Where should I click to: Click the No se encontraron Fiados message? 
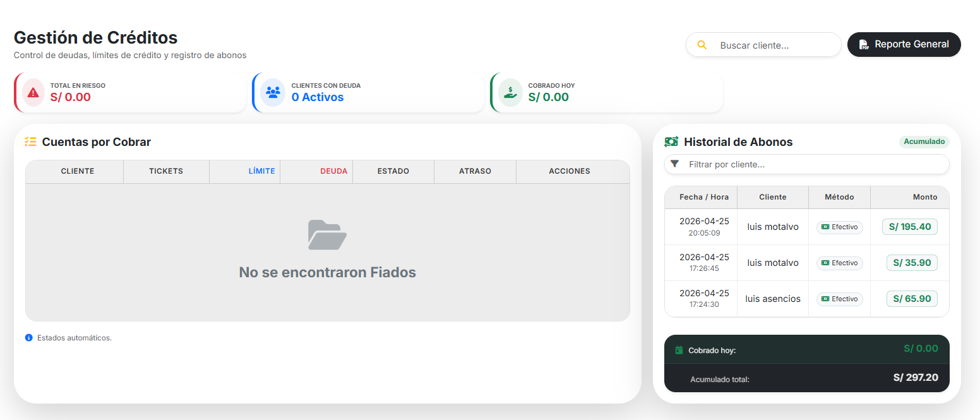point(327,273)
